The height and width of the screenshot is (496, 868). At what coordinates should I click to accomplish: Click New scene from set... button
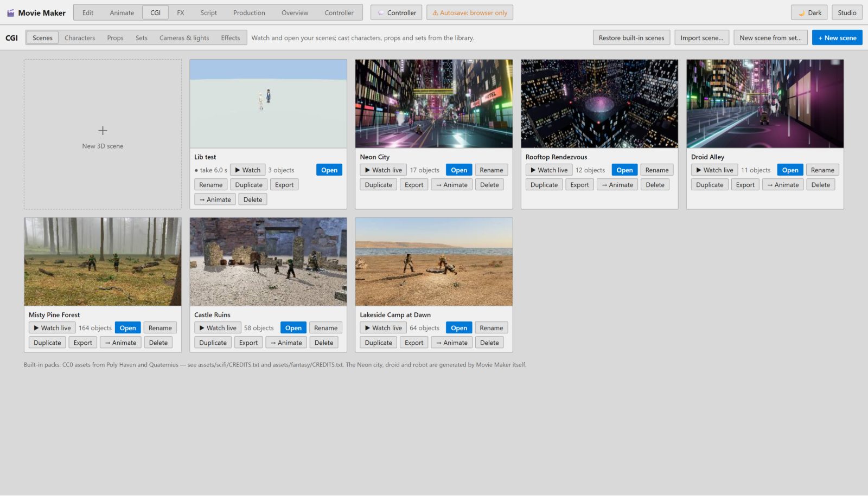click(x=770, y=38)
